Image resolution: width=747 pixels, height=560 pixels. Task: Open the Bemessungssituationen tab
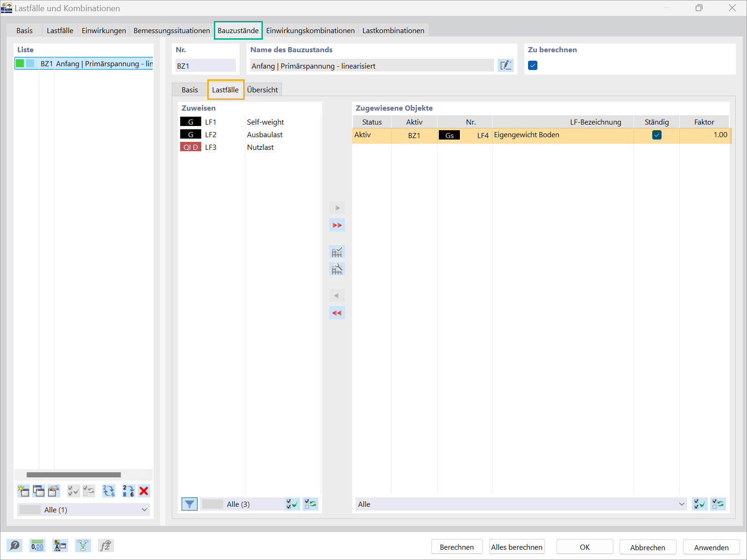172,30
